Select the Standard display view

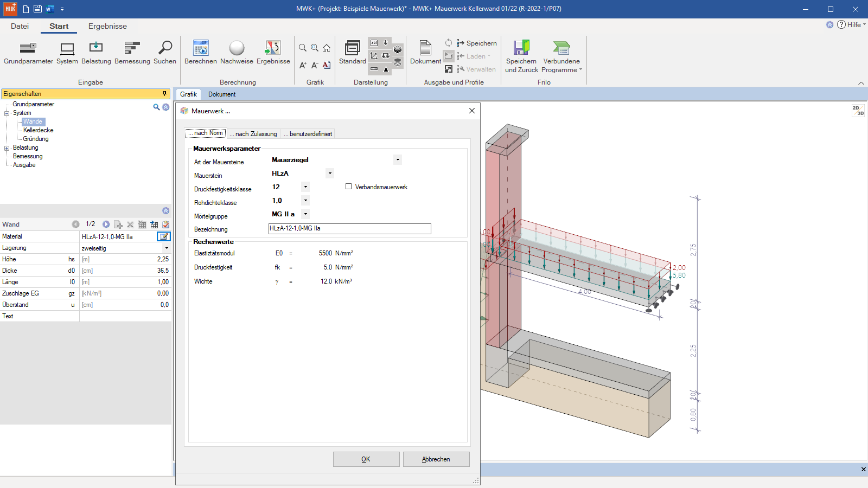353,53
